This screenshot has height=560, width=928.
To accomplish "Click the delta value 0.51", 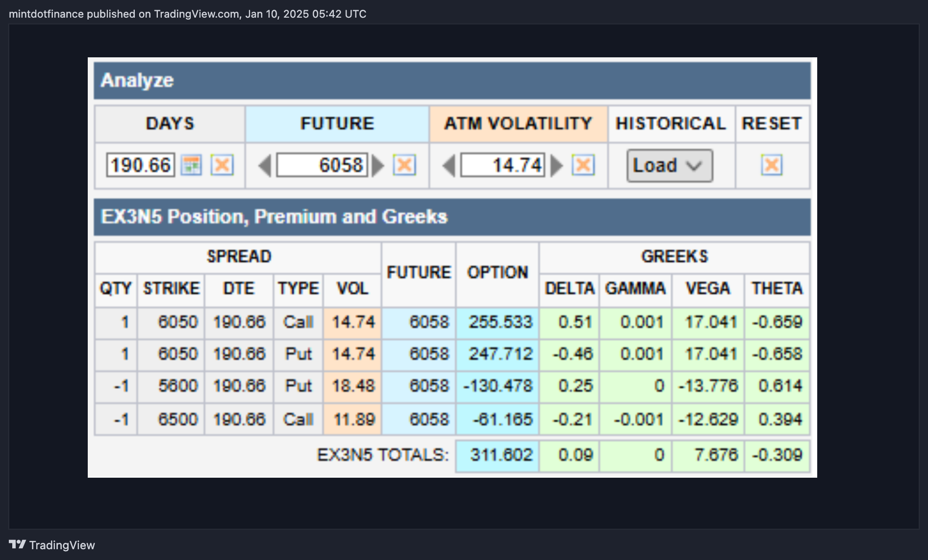I will tap(570, 322).
